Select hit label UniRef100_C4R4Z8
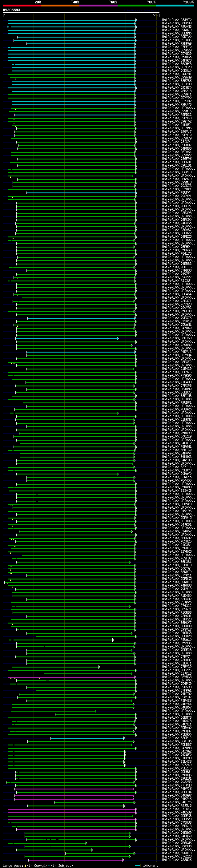The height and width of the screenshot is (868, 197). pyautogui.click(x=176, y=721)
